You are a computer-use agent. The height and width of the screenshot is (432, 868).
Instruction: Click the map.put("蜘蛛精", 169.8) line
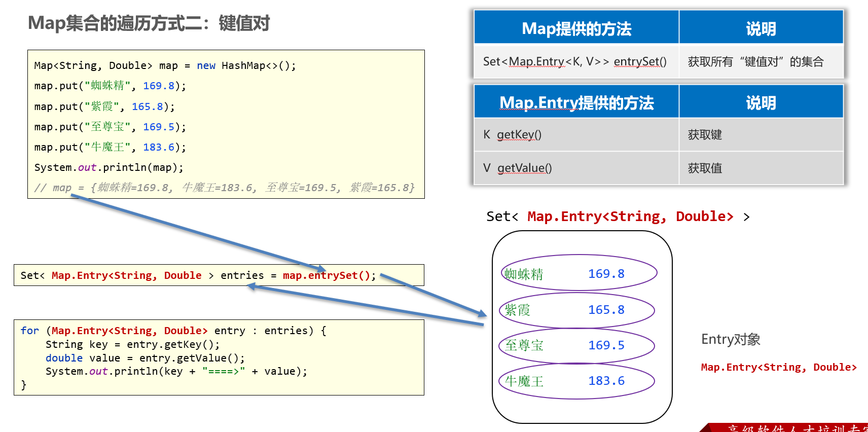(x=110, y=86)
